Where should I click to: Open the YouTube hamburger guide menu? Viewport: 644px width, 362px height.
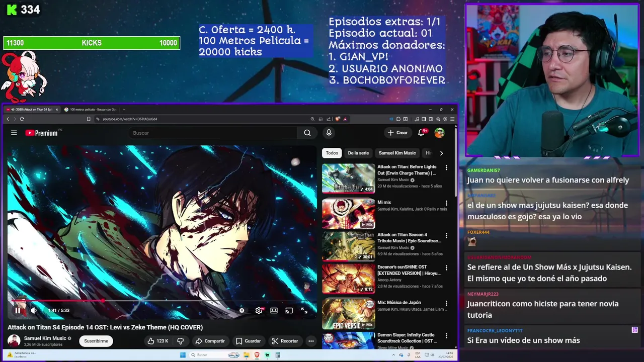[x=14, y=133]
